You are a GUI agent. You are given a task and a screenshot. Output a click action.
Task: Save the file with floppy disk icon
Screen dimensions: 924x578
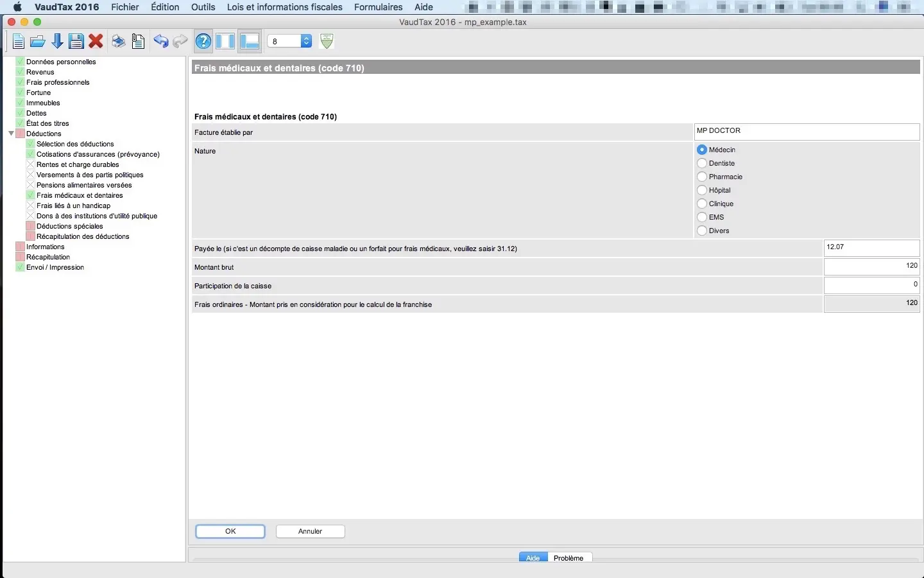(76, 42)
